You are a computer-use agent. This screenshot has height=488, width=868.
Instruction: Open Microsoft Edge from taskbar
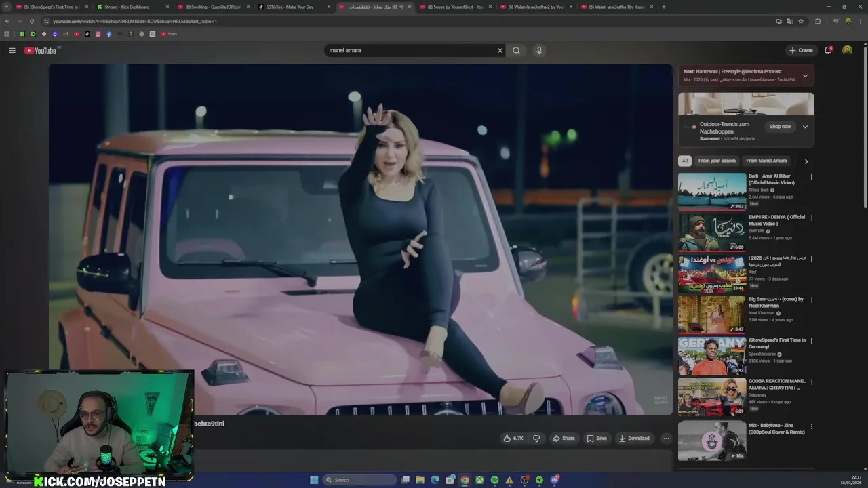pos(435,480)
